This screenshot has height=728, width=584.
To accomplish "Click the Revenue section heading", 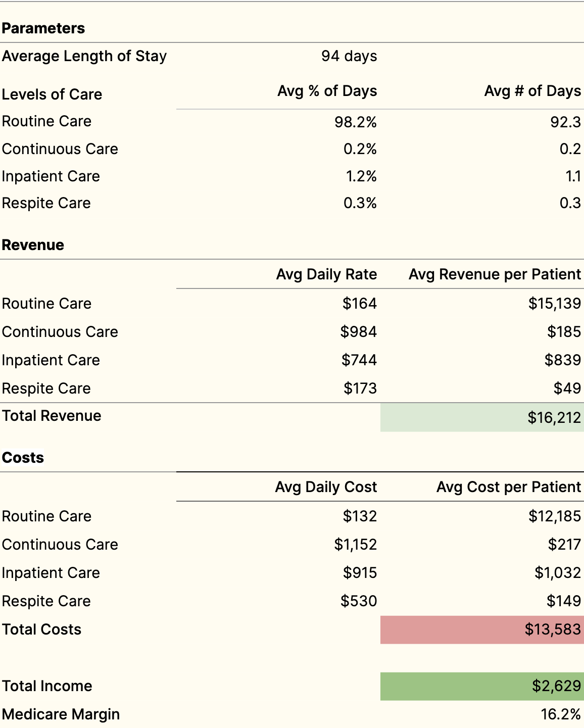I will pyautogui.click(x=33, y=245).
